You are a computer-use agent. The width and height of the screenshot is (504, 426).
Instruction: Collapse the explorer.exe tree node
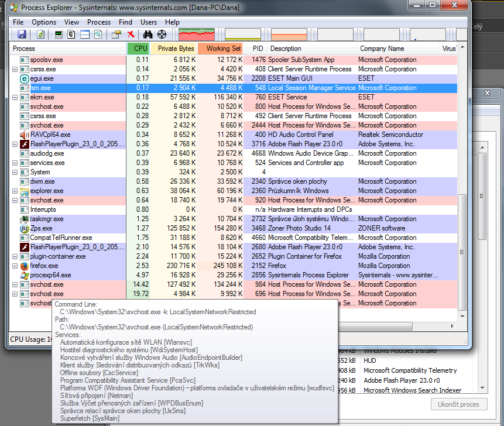pos(15,191)
